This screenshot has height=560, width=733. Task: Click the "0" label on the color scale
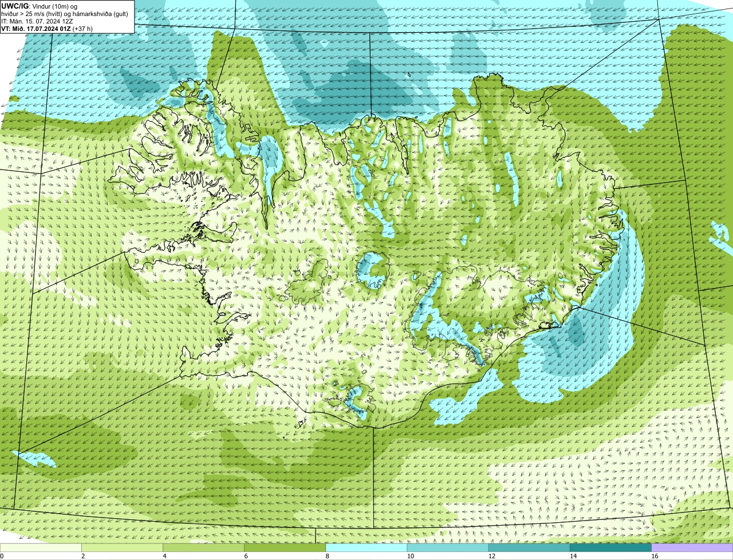pos(2,556)
